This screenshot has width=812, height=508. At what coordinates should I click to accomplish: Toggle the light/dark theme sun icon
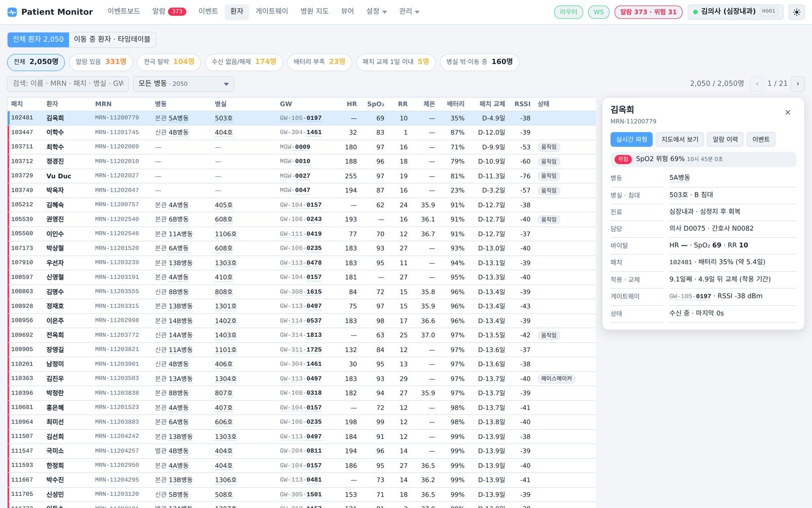(797, 12)
